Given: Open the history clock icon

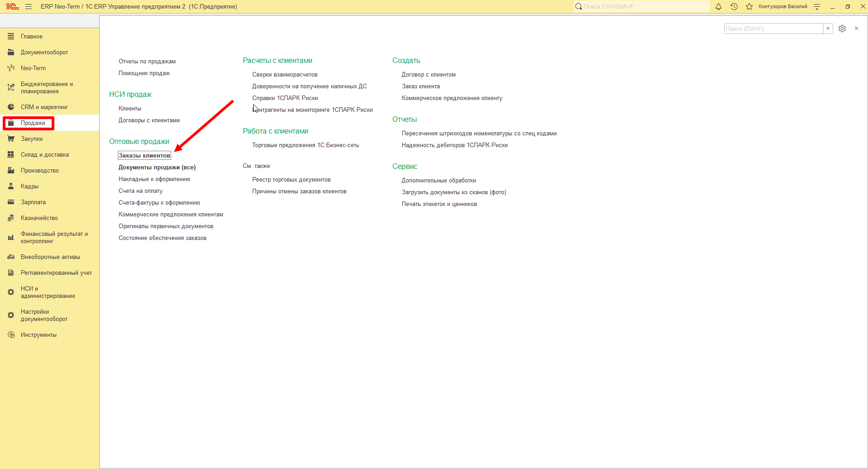Looking at the screenshot, I should pyautogui.click(x=734, y=7).
